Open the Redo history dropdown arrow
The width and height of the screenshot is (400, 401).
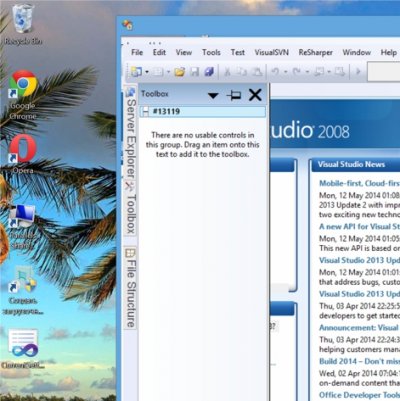coord(307,72)
